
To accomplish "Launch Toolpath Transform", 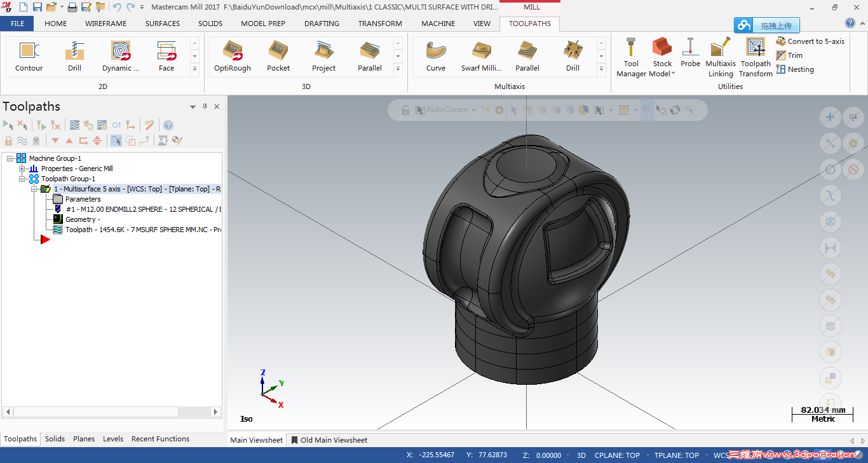I will point(756,57).
